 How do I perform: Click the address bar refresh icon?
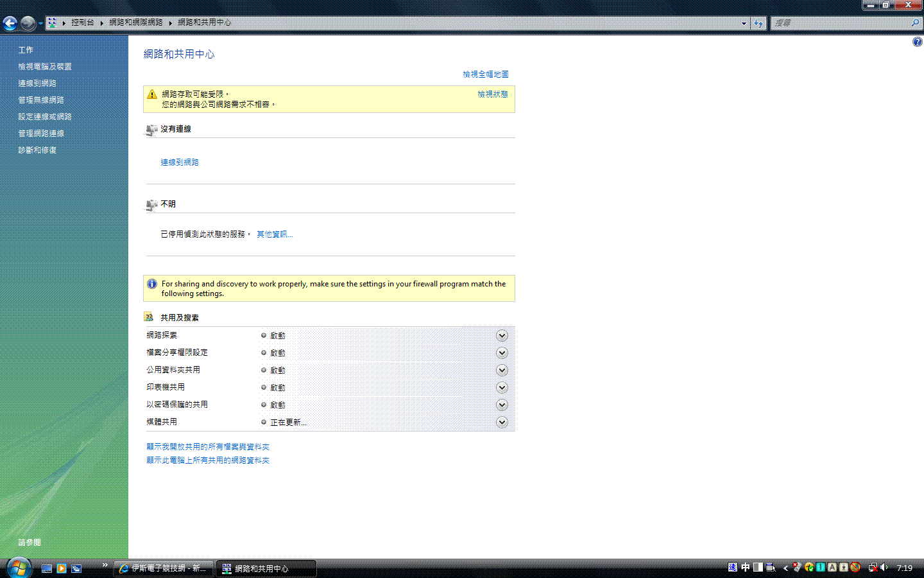[x=758, y=23]
